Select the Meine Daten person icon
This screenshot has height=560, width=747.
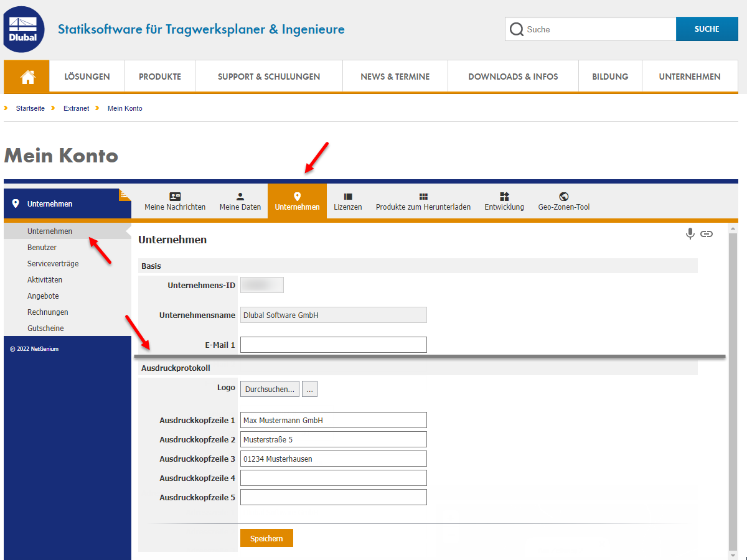pos(240,195)
